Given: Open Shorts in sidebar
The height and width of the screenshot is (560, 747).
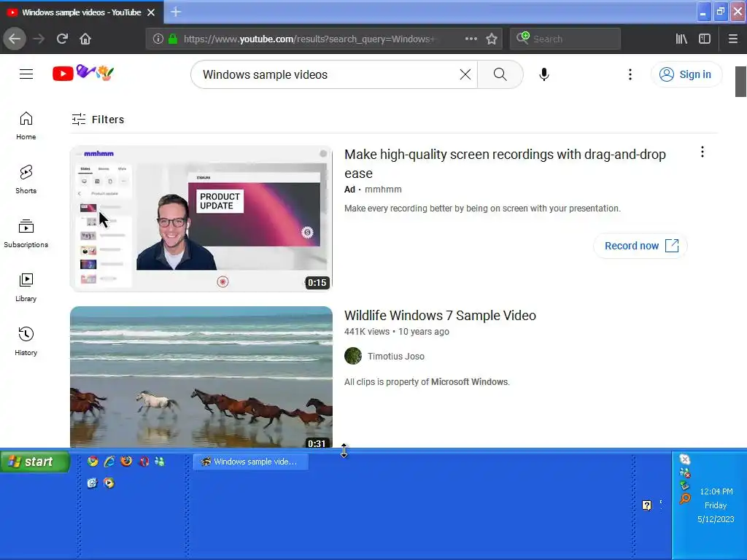Looking at the screenshot, I should coord(26,179).
